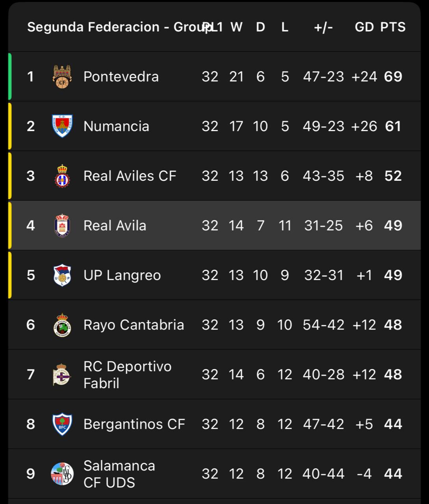429x504 pixels.
Task: Select the Bergantinos CF shield logo
Action: pyautogui.click(x=62, y=424)
